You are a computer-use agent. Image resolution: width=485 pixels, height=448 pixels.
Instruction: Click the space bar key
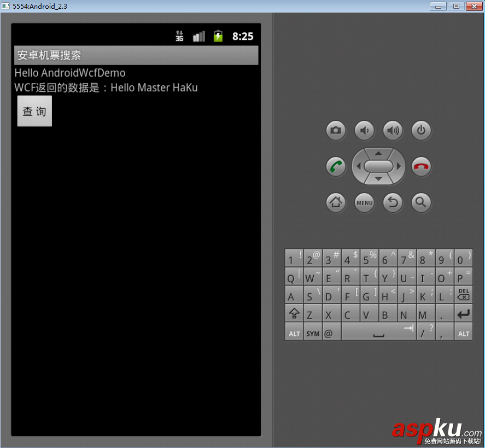(378, 331)
